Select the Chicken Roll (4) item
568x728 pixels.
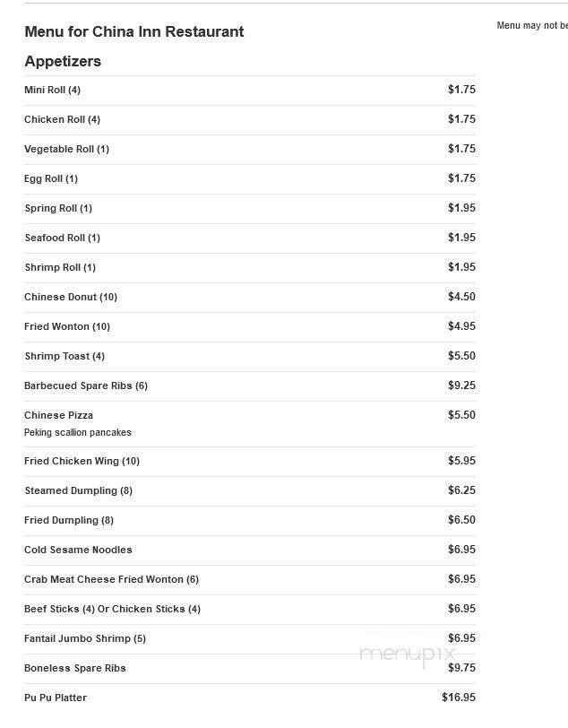point(62,119)
